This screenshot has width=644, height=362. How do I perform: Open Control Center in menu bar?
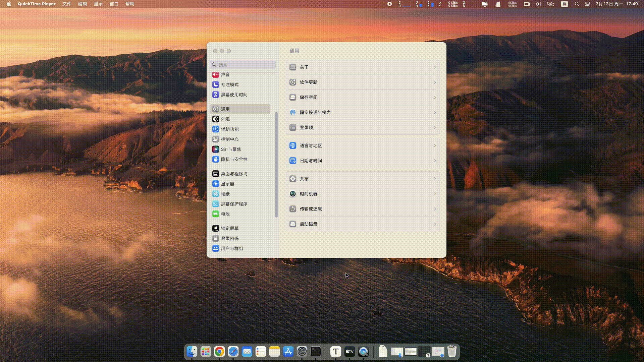click(x=588, y=4)
